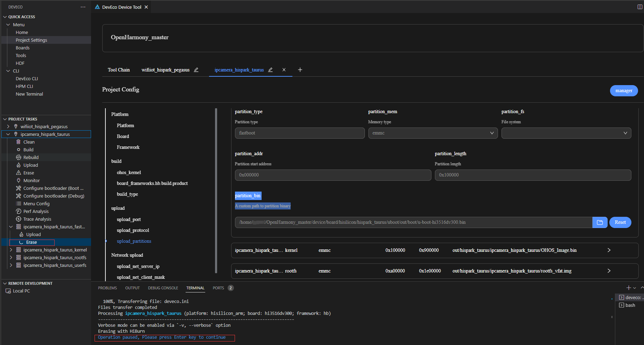
Task: Click the Partition start address field
Action: click(x=333, y=175)
